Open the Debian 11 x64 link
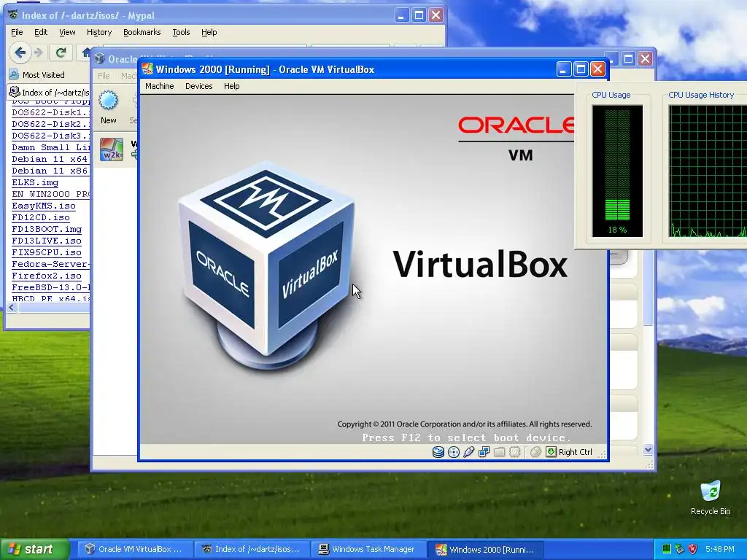This screenshot has height=560, width=747. pos(50,159)
